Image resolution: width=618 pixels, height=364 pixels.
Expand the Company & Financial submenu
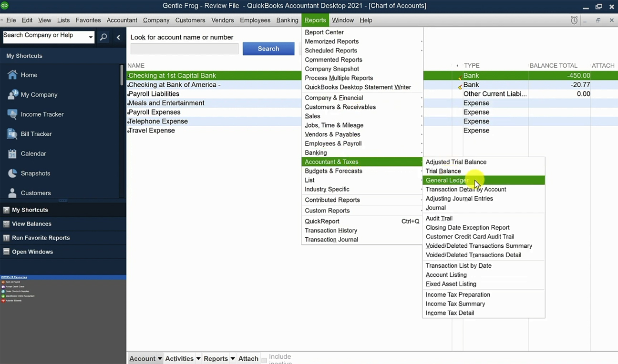click(362, 98)
